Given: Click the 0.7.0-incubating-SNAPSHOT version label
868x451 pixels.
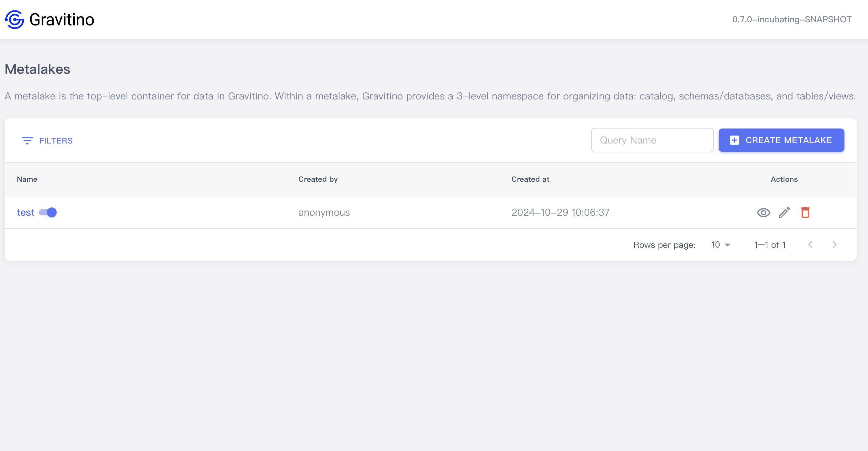Looking at the screenshot, I should click(x=791, y=20).
